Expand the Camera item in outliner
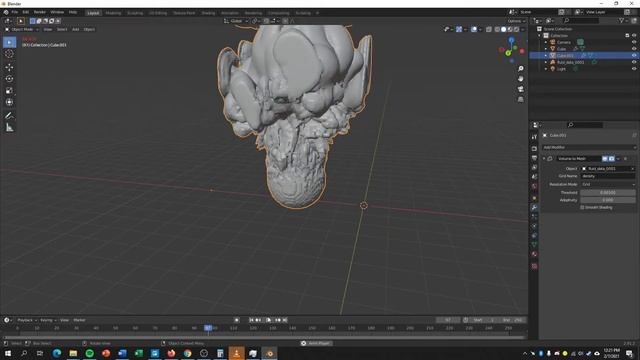Image resolution: width=640 pixels, height=360 pixels. click(x=546, y=42)
